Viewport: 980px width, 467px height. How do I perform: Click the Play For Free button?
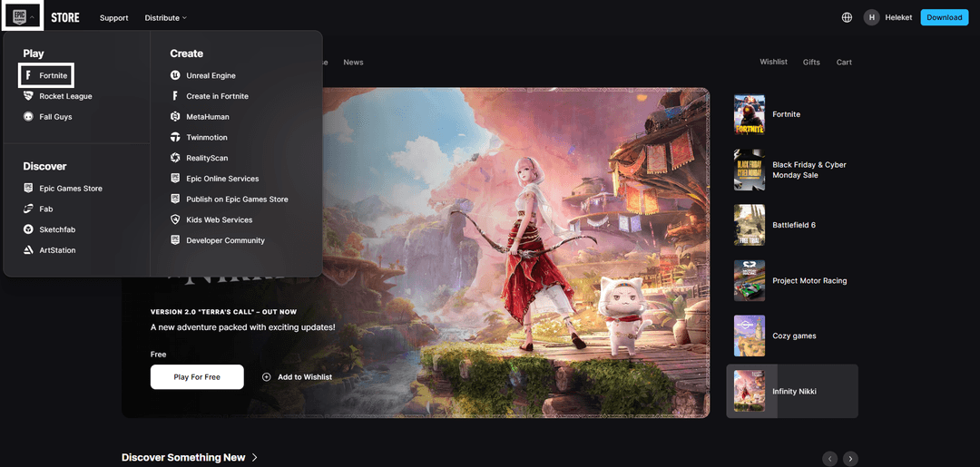tap(197, 377)
